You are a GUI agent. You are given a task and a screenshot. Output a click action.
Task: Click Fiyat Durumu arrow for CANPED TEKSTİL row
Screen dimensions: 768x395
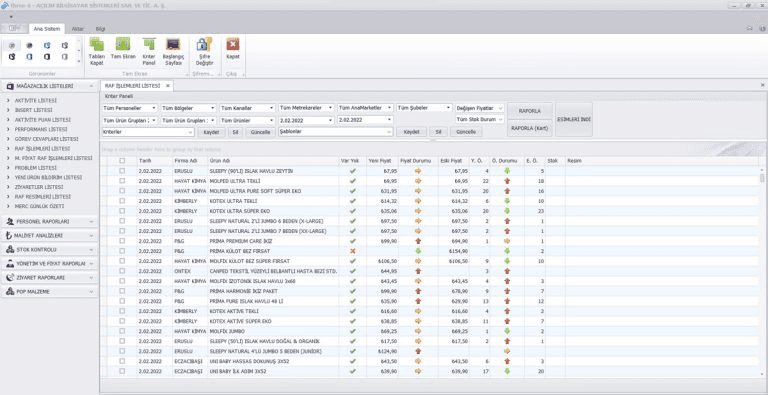coord(418,271)
